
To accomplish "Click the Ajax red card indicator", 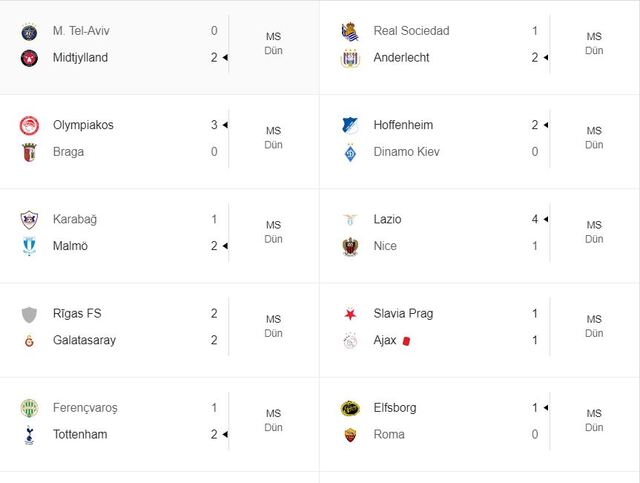I will pyautogui.click(x=407, y=341).
